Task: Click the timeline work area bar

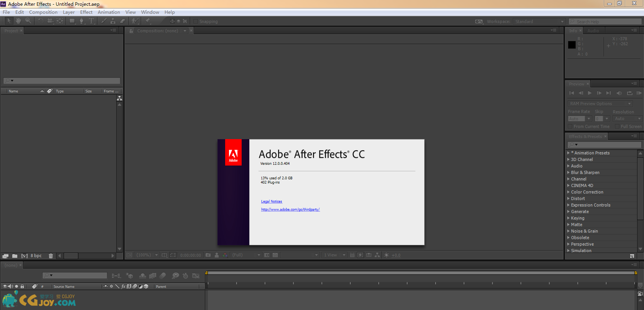Action: pos(421,273)
